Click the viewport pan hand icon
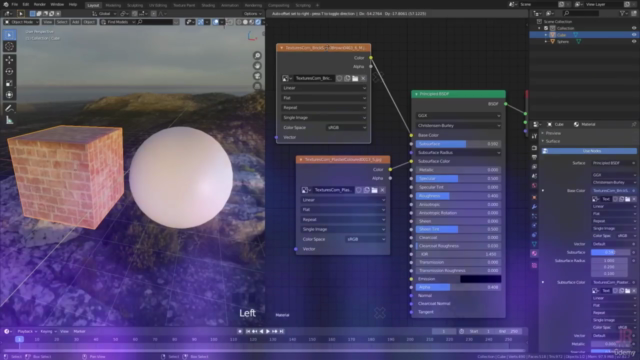640x360 pixels. click(257, 66)
